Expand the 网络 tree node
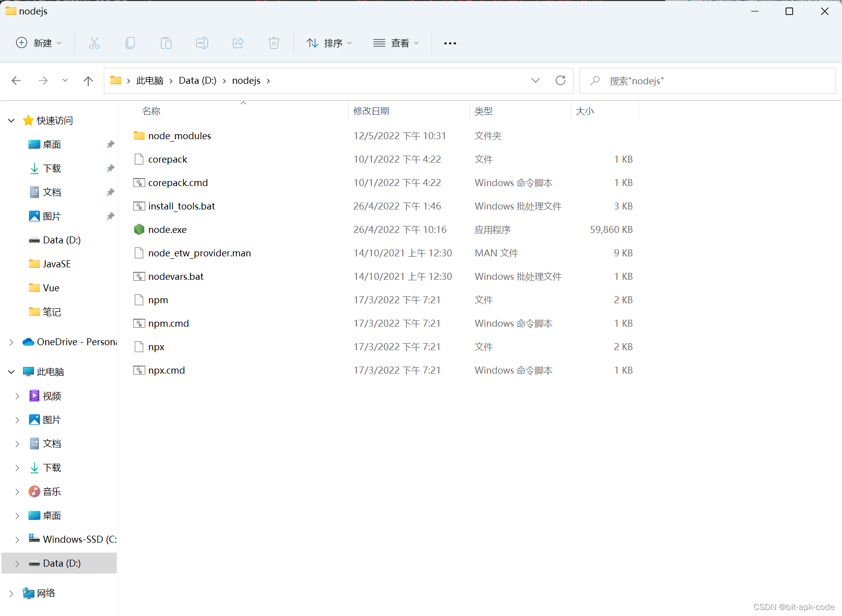Viewport: 842px width, 616px height. [x=11, y=594]
